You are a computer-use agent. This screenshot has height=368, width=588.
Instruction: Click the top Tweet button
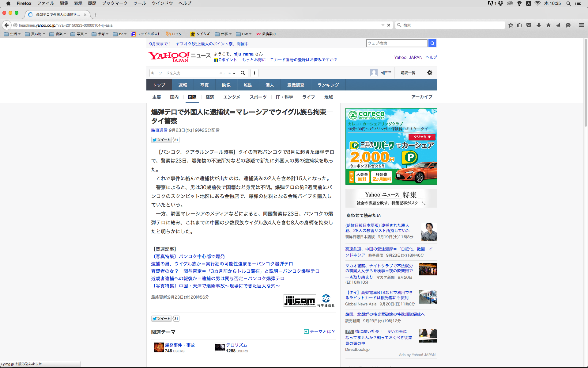tap(161, 140)
